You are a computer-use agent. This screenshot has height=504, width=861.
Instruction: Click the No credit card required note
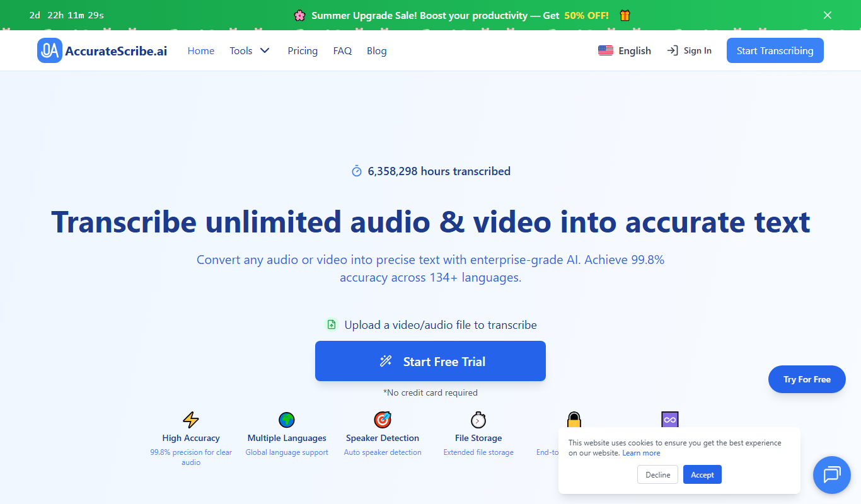point(430,392)
